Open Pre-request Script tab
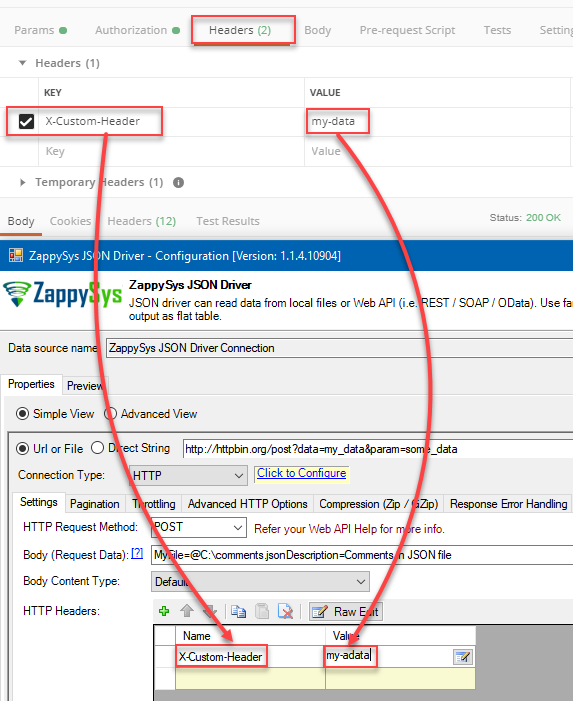573x701 pixels. (407, 30)
